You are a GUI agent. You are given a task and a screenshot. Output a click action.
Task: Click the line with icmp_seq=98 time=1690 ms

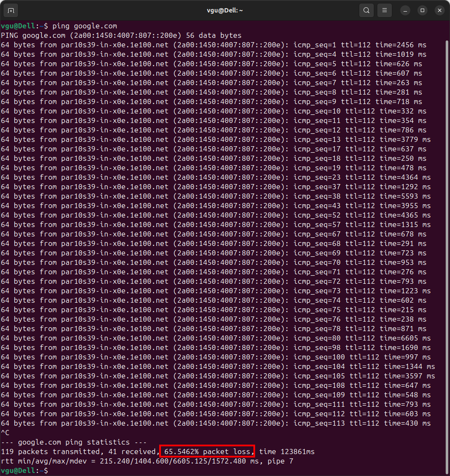click(x=216, y=347)
